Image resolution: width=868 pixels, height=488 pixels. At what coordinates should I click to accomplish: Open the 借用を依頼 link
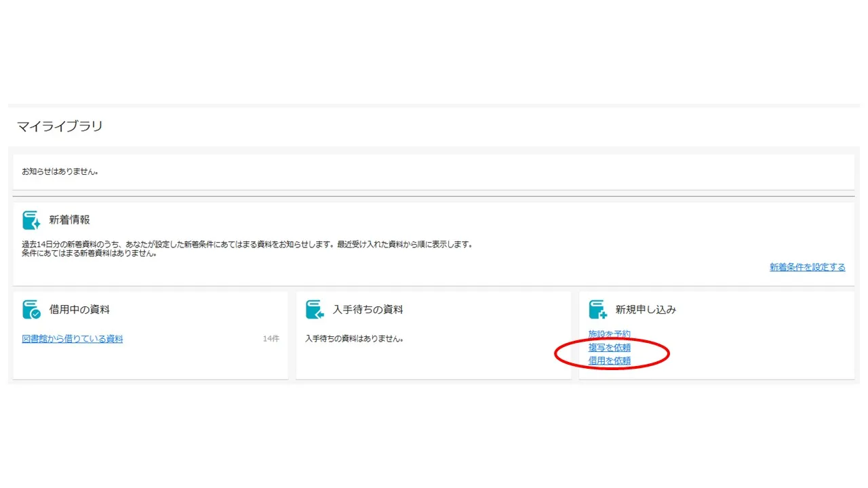(x=609, y=361)
